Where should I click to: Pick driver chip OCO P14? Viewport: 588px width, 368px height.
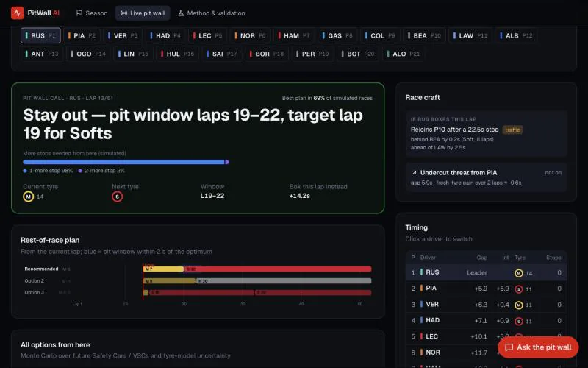[x=88, y=54]
